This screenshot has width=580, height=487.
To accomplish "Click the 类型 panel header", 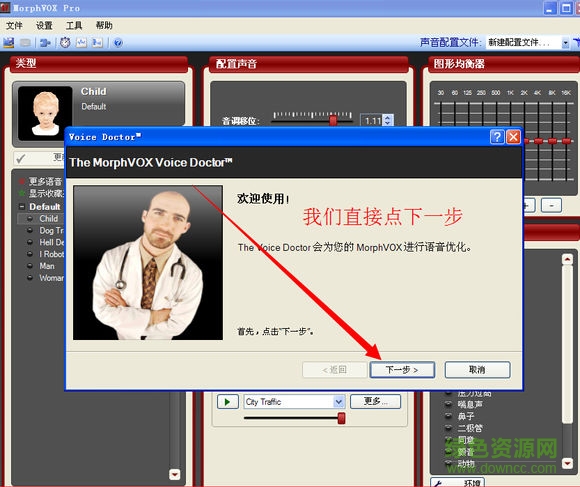I will (99, 64).
